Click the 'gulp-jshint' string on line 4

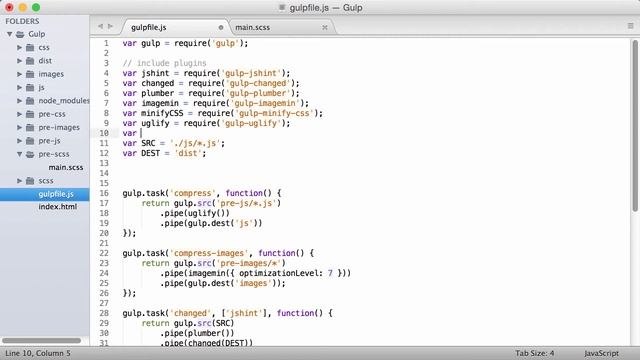tap(251, 73)
